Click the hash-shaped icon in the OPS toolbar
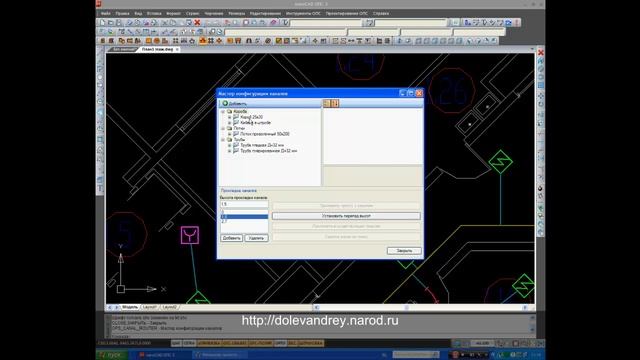The width and height of the screenshot is (640, 360). [x=211, y=41]
